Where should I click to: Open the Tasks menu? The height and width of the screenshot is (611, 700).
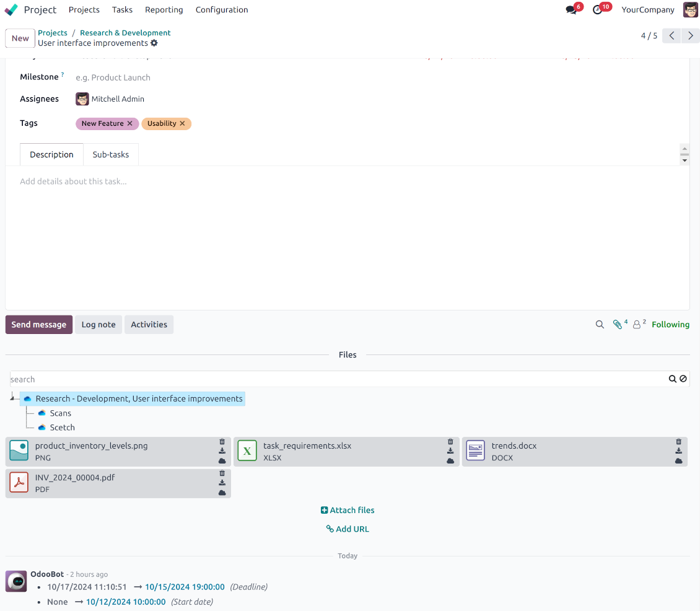(122, 10)
